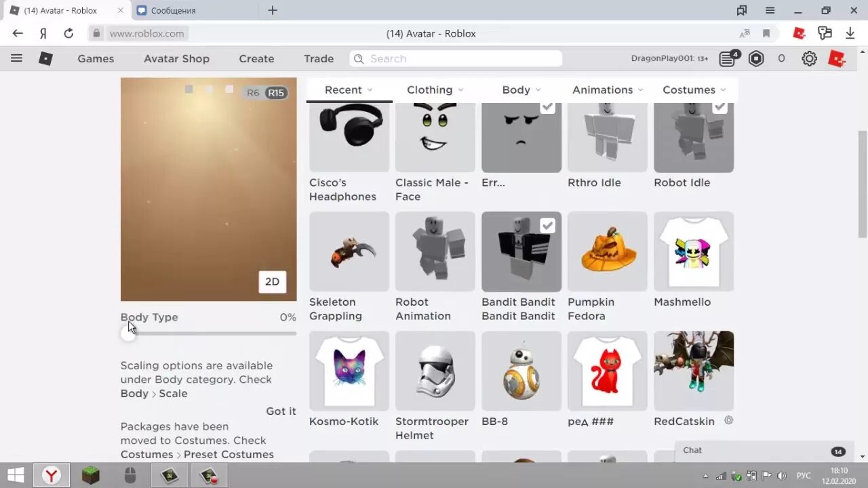Equip the Skeleton Grappling item
The width and height of the screenshot is (868, 488).
(349, 251)
